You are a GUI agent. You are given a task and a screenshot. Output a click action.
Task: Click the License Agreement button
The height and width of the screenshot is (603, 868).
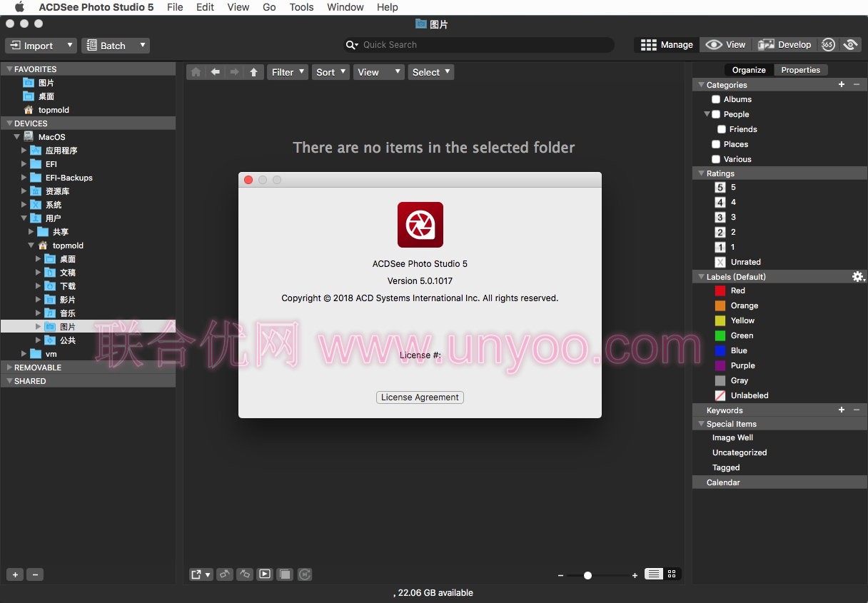pyautogui.click(x=420, y=397)
